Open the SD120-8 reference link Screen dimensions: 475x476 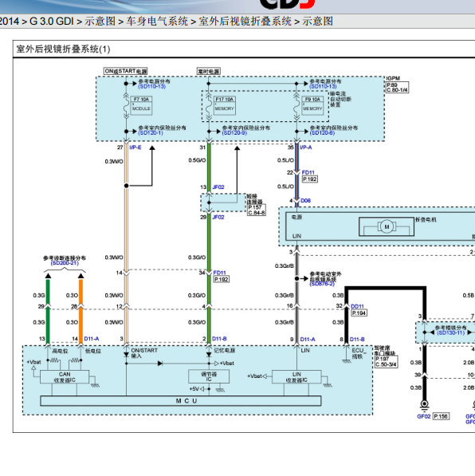pyautogui.click(x=322, y=133)
